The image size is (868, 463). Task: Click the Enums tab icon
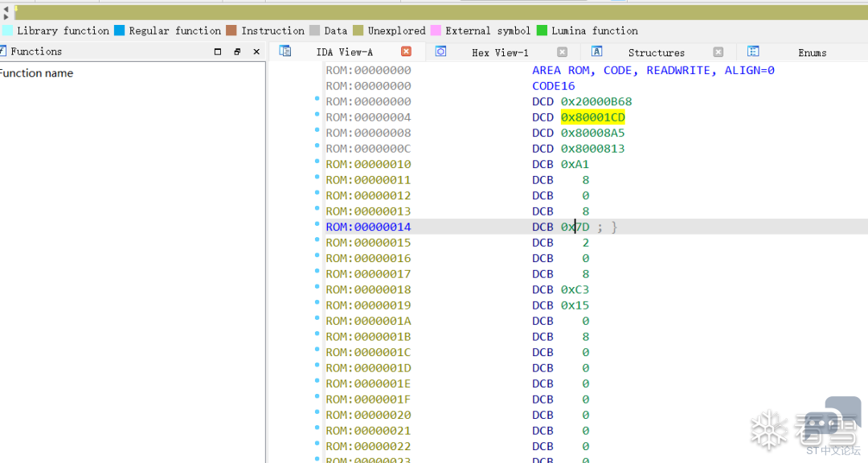coord(753,51)
